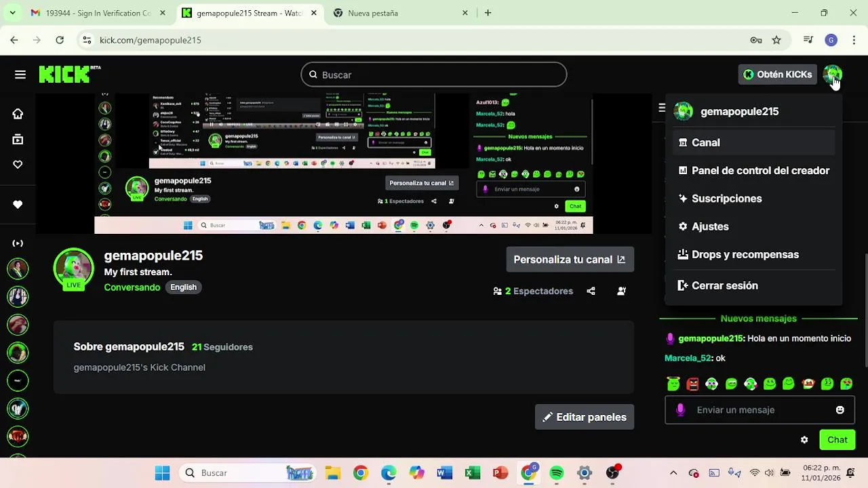Viewport: 868px width, 488px height.
Task: Click the share icon beside Espectadores
Action: [x=591, y=291]
